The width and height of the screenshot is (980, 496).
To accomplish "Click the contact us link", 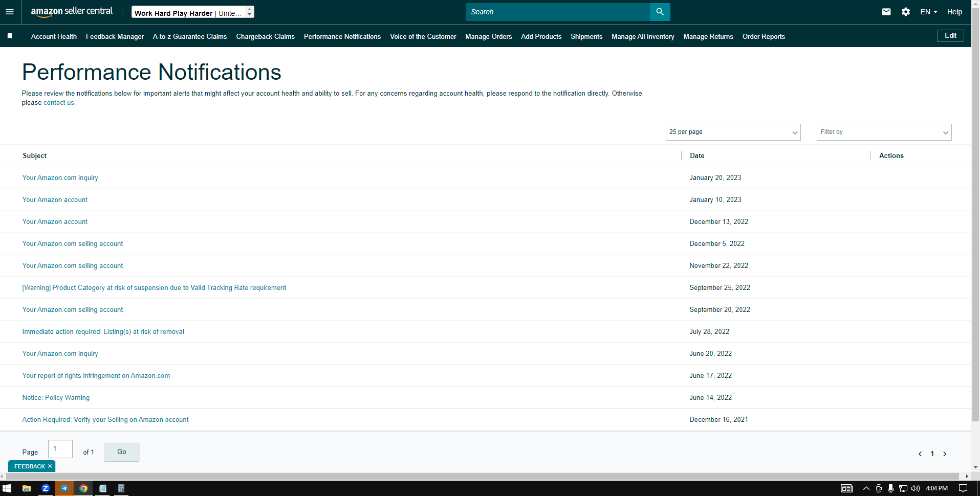I will (x=58, y=103).
